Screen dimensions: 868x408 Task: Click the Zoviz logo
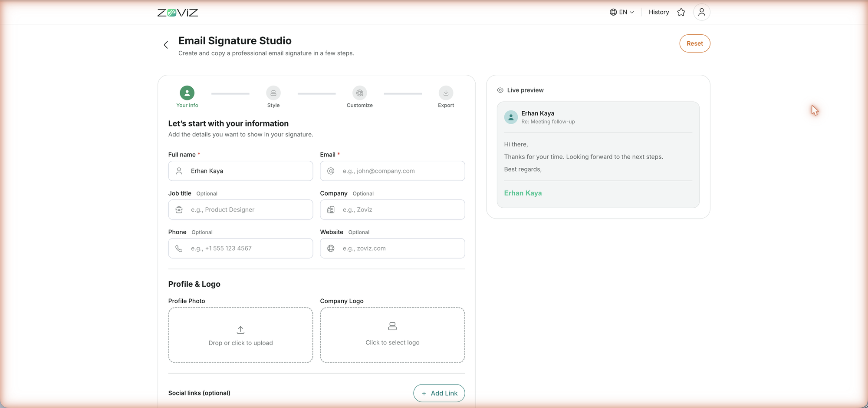coord(178,13)
